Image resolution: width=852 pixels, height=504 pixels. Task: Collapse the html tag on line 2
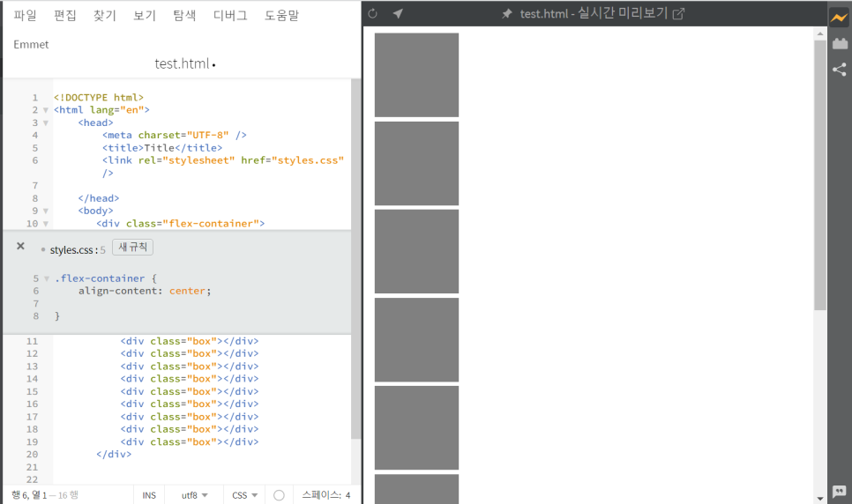pos(46,110)
